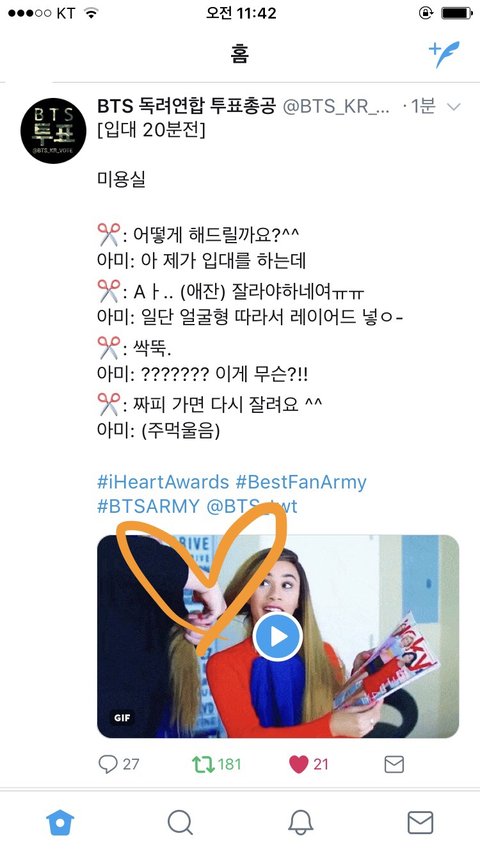View the BTS 투표 profile avatar
This screenshot has height=854, width=480.
point(53,131)
